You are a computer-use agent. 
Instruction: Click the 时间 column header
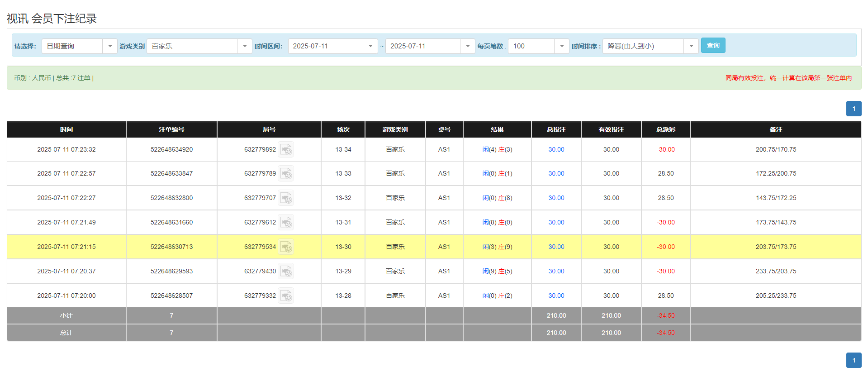(x=66, y=129)
